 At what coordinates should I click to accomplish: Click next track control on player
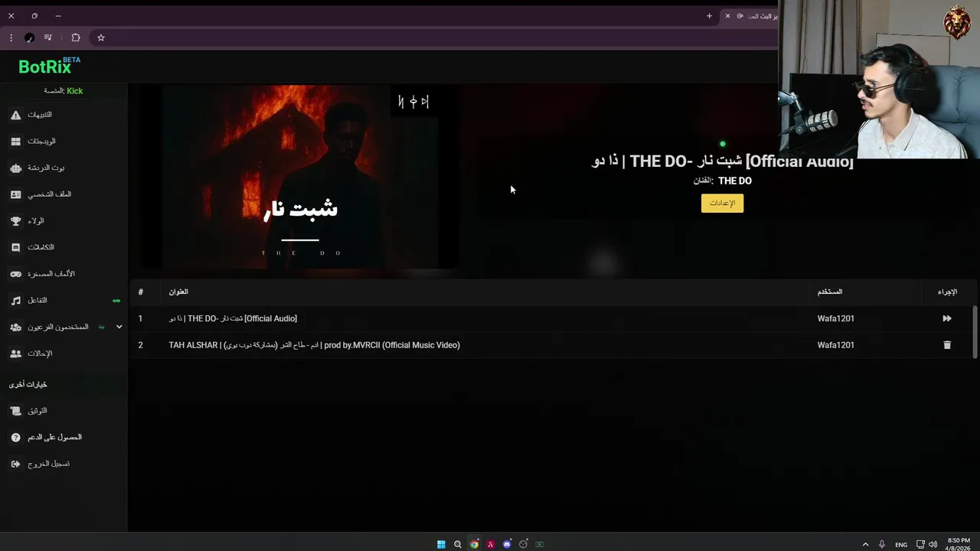point(426,102)
